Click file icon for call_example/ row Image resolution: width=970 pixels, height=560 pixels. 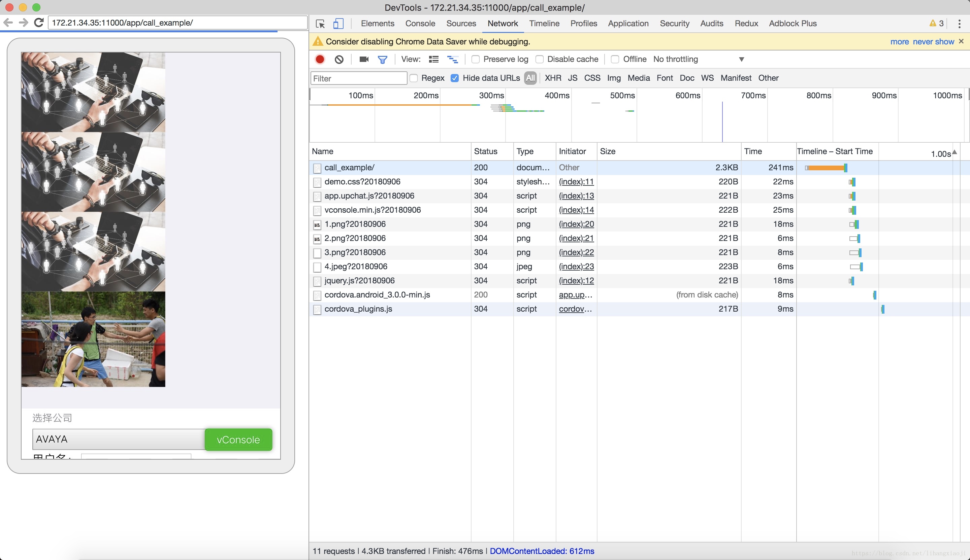click(317, 168)
